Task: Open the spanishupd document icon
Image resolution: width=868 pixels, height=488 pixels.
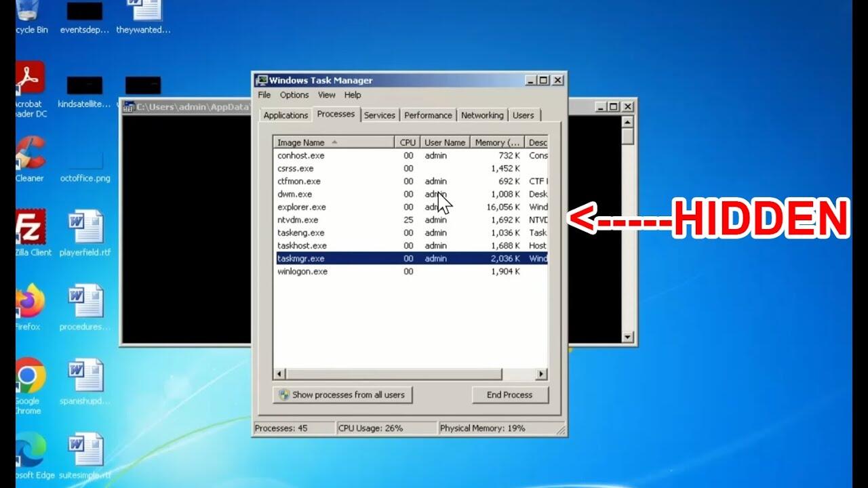Action: [x=85, y=376]
